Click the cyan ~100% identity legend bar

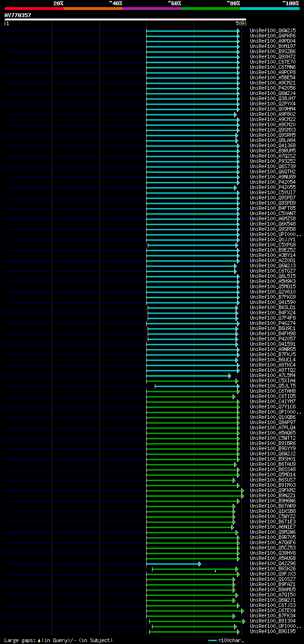click(270, 9)
